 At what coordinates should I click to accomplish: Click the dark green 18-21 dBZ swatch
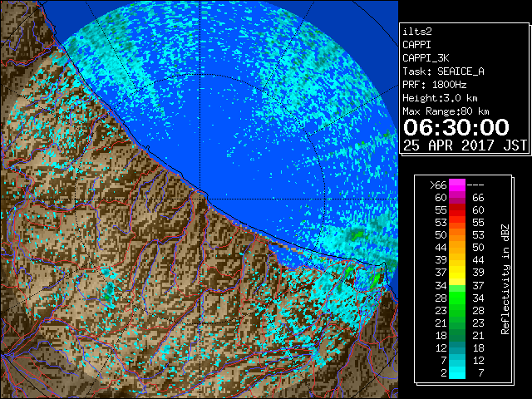(457, 335)
